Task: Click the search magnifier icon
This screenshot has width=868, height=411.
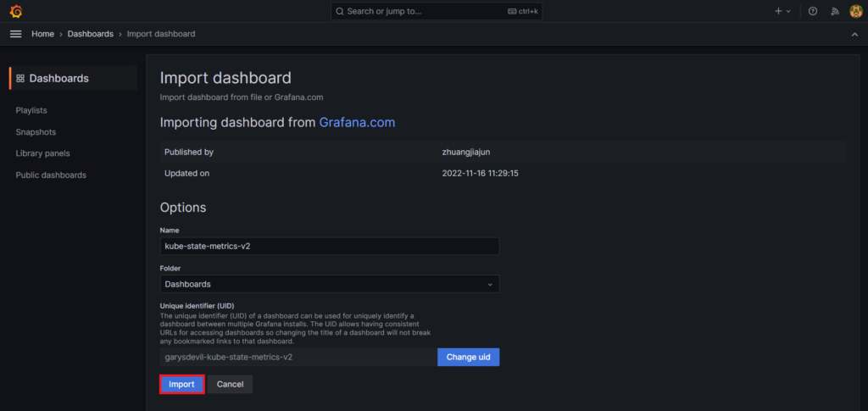Action: (340, 11)
